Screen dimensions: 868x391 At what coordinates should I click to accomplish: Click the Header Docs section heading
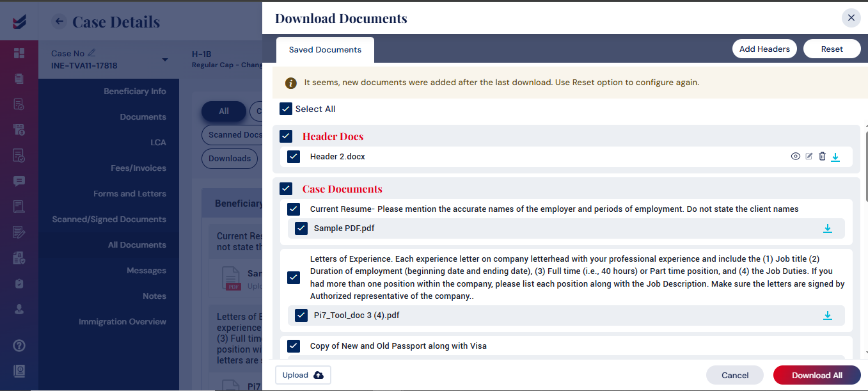[333, 136]
